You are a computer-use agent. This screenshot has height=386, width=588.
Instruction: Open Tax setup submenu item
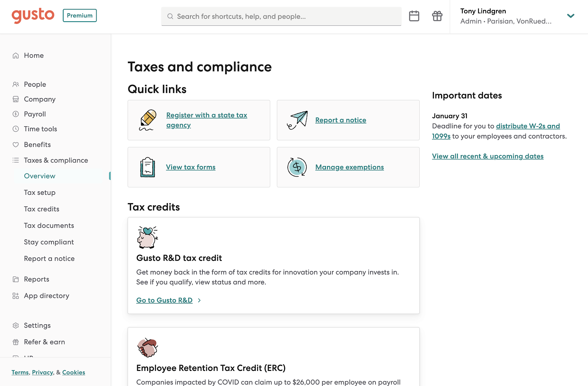(x=40, y=192)
